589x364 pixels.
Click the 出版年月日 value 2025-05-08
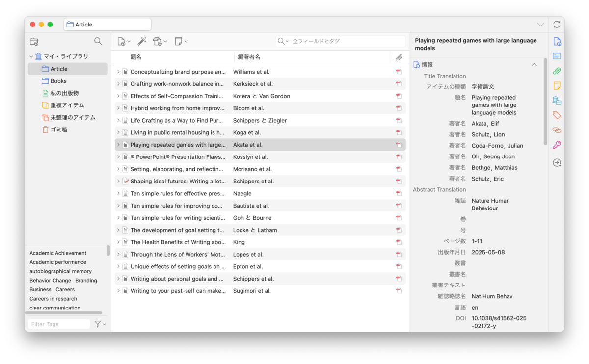tap(488, 252)
